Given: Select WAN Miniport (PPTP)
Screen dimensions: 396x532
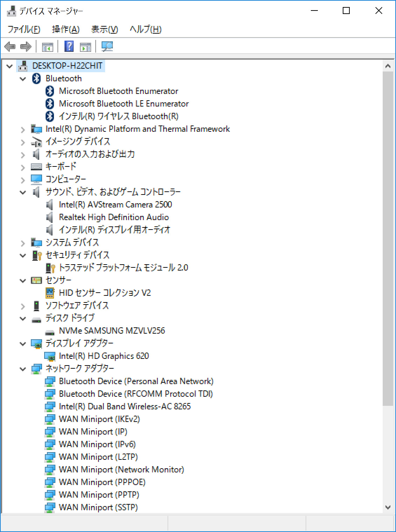Looking at the screenshot, I should coord(99,495).
